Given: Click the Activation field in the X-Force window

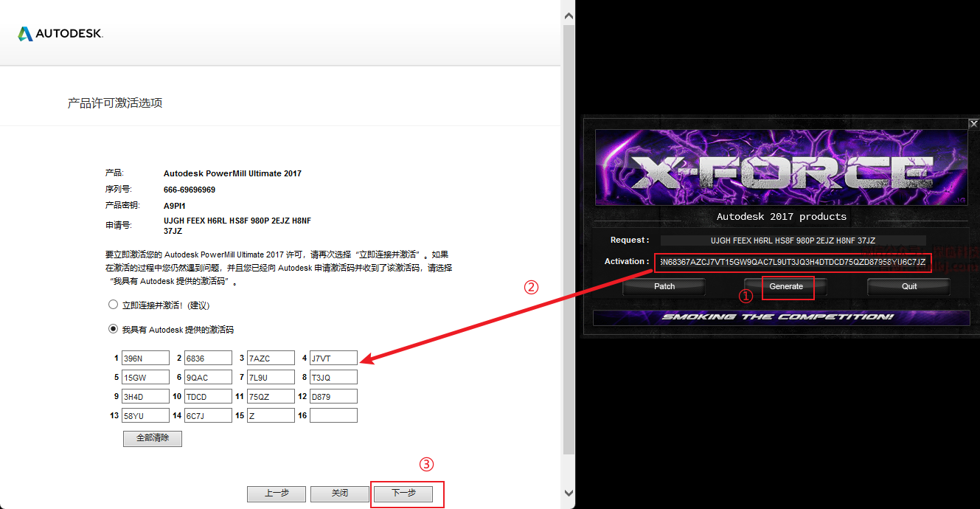Looking at the screenshot, I should pyautogui.click(x=793, y=263).
